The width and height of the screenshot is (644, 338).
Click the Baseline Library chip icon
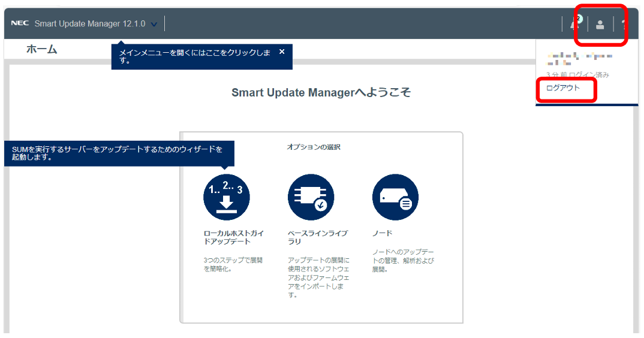[x=311, y=197]
